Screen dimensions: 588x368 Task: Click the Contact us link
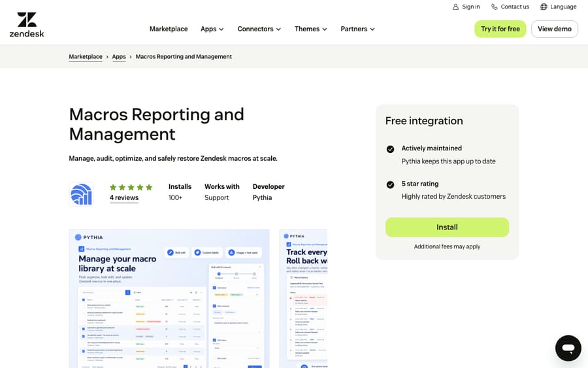(510, 7)
